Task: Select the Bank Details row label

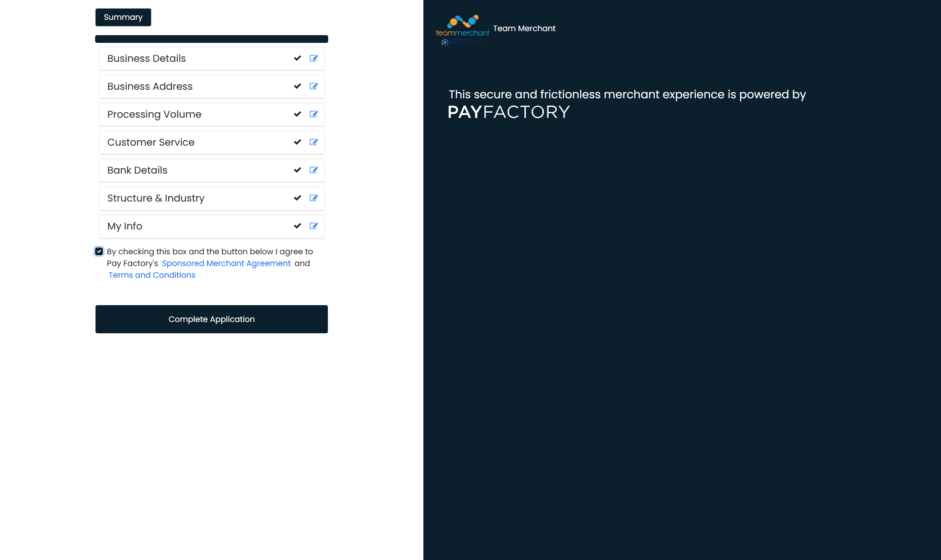Action: [x=137, y=170]
